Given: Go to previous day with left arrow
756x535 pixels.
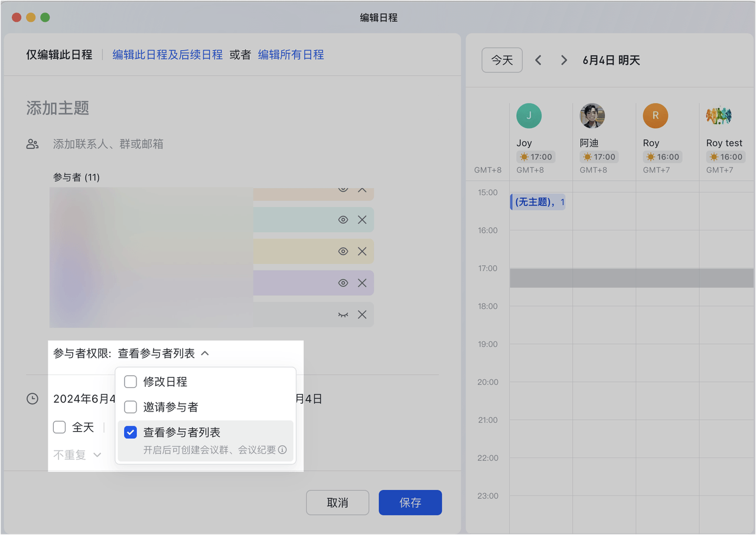Looking at the screenshot, I should 538,60.
